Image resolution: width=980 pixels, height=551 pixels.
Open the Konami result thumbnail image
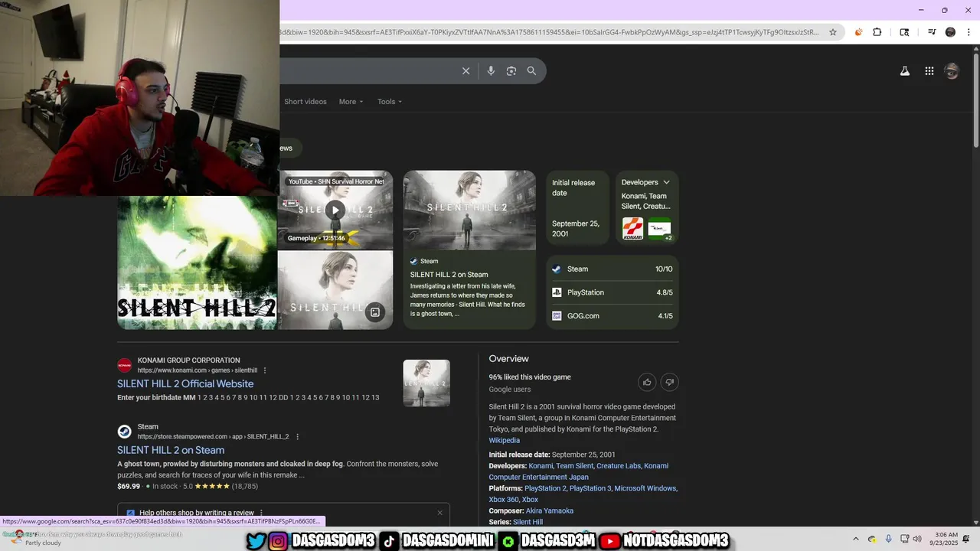coord(426,383)
